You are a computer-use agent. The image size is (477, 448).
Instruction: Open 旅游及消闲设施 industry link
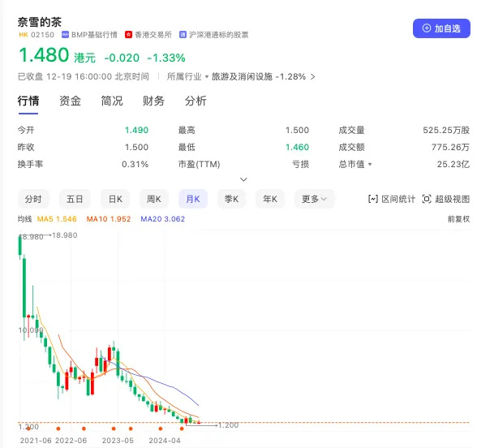[x=242, y=76]
